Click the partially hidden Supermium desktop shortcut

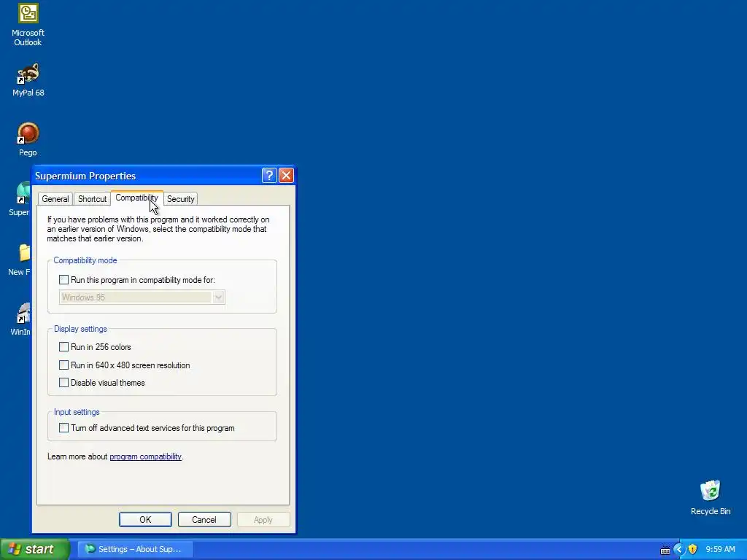[22, 199]
